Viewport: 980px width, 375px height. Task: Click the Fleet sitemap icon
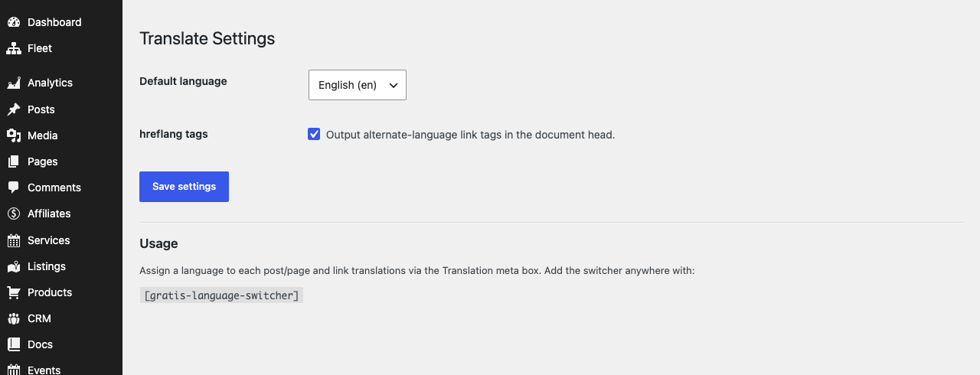click(x=14, y=48)
